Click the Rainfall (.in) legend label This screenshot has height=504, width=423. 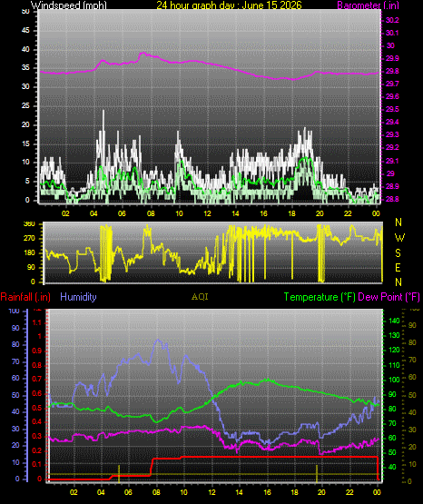pyautogui.click(x=25, y=297)
